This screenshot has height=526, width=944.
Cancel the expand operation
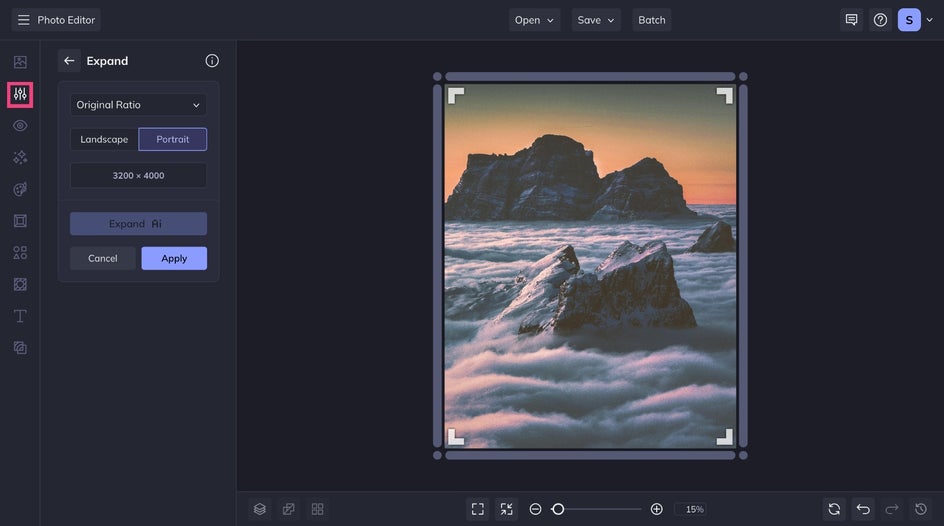click(102, 258)
